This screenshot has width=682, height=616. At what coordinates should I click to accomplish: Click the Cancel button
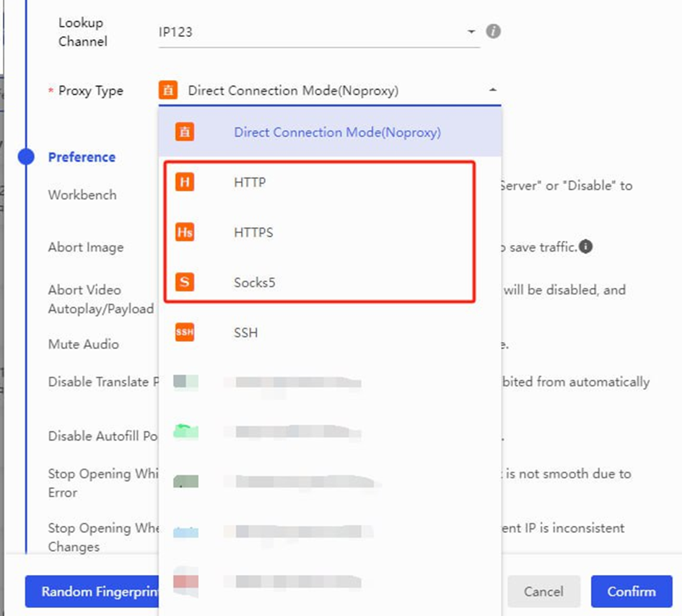tap(543, 591)
